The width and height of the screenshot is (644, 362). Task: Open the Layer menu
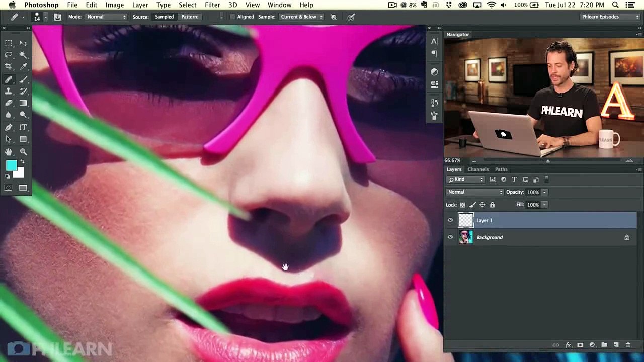tap(140, 5)
